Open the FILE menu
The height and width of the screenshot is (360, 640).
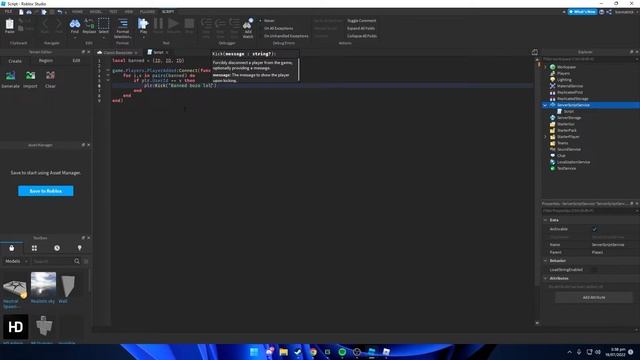8,12
